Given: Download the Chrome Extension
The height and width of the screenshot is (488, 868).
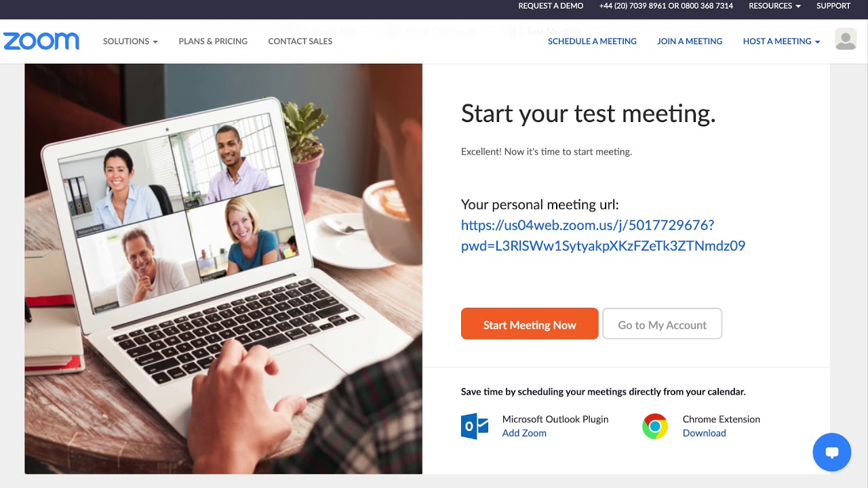Looking at the screenshot, I should [704, 433].
